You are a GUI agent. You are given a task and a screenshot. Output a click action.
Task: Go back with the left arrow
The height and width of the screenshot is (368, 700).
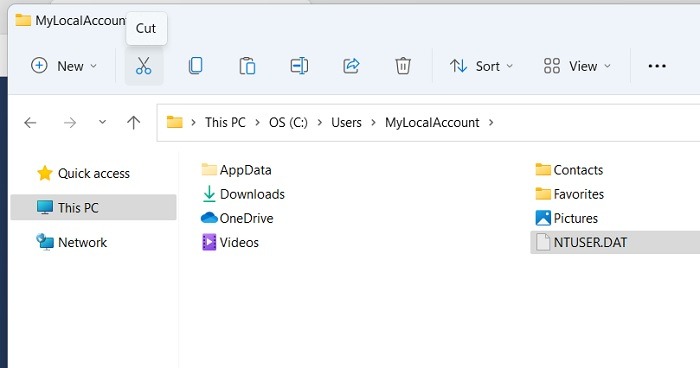coord(30,122)
